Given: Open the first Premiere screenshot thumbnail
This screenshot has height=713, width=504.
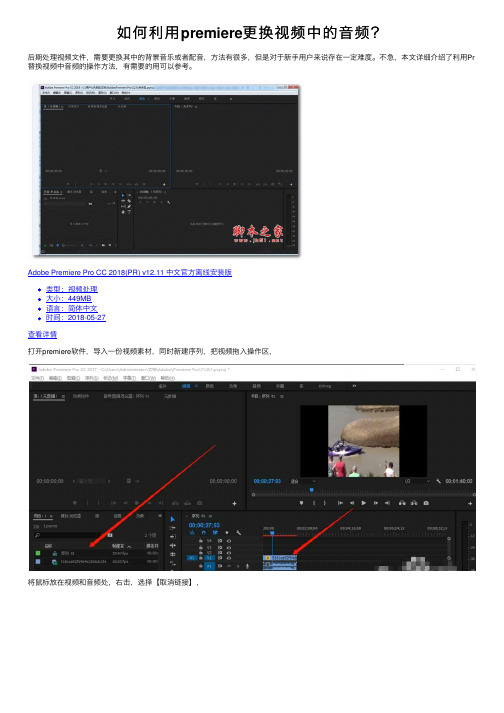Looking at the screenshot, I should (166, 169).
